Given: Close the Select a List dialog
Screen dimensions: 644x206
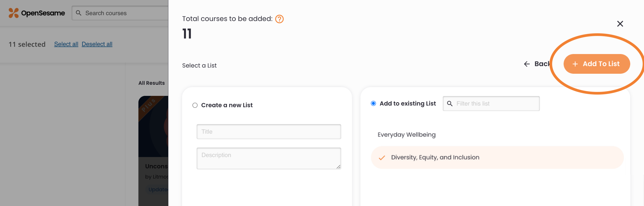Looking at the screenshot, I should (620, 24).
